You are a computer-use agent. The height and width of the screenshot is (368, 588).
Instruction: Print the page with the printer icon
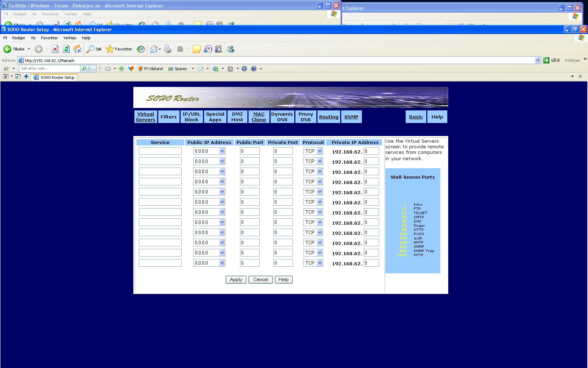168,49
